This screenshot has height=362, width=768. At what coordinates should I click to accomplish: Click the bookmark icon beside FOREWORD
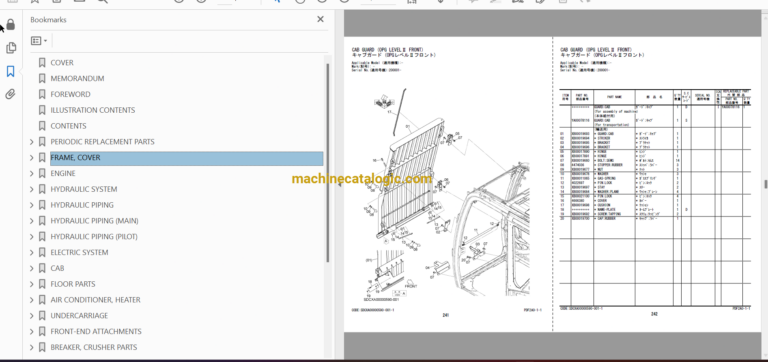(x=42, y=94)
